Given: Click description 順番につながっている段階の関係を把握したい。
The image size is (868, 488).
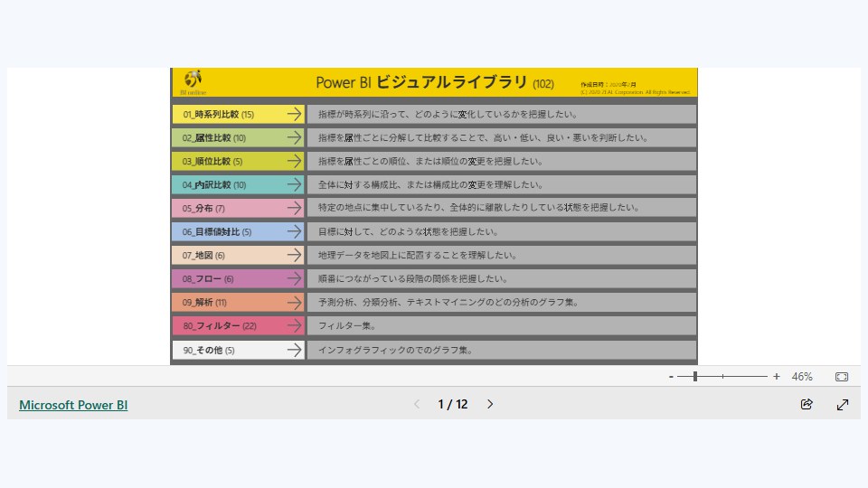Looking at the screenshot, I should (413, 279).
